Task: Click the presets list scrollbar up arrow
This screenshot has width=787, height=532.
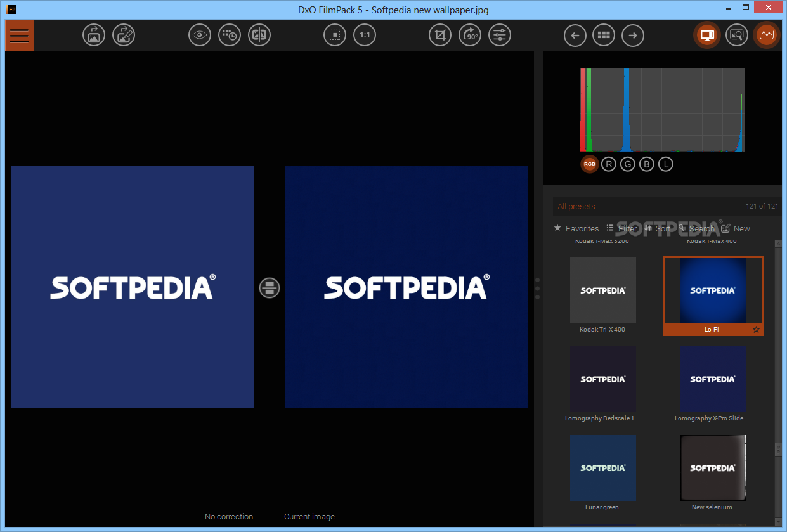Action: tap(778, 243)
